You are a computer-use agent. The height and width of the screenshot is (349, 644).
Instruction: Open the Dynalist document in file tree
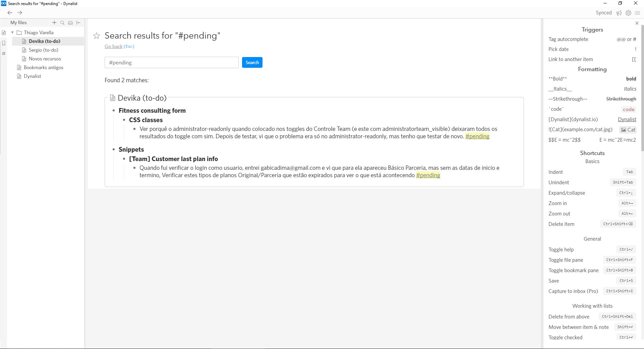tap(33, 76)
